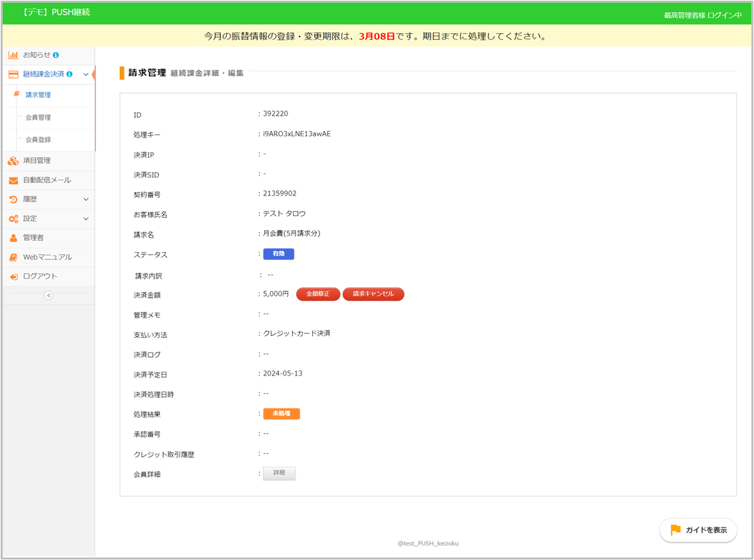
Task: Collapse the 継続課金決済 menu chevron
Action: click(x=86, y=74)
